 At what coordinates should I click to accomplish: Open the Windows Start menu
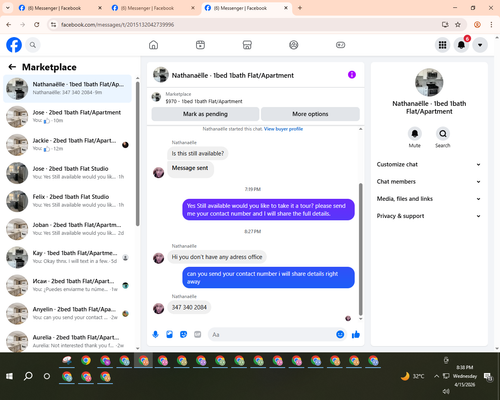9,376
